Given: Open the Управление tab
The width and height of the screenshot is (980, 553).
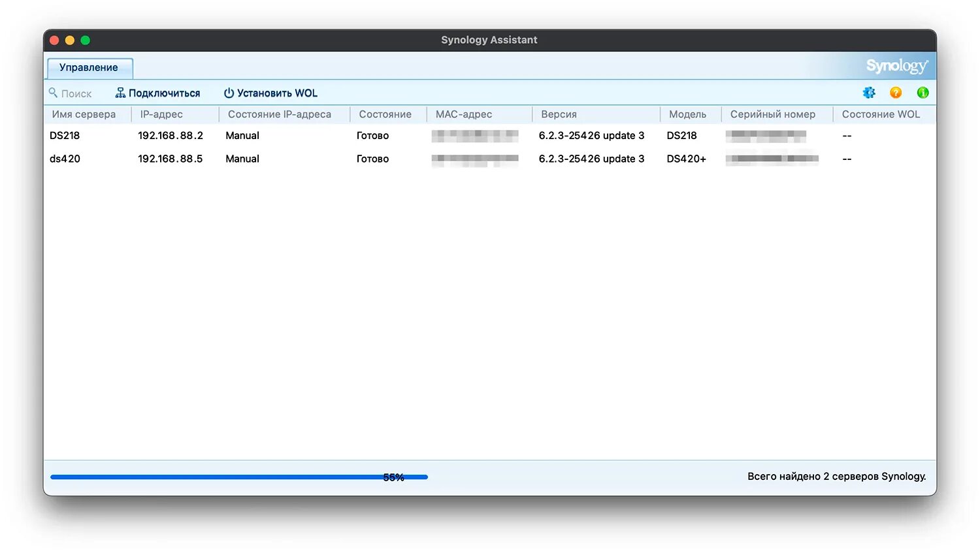Looking at the screenshot, I should click(90, 68).
